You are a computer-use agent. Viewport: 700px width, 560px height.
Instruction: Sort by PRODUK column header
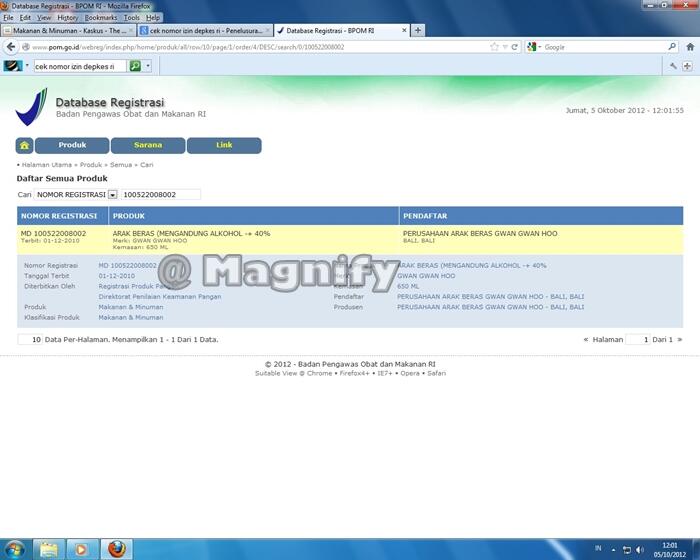coord(129,216)
